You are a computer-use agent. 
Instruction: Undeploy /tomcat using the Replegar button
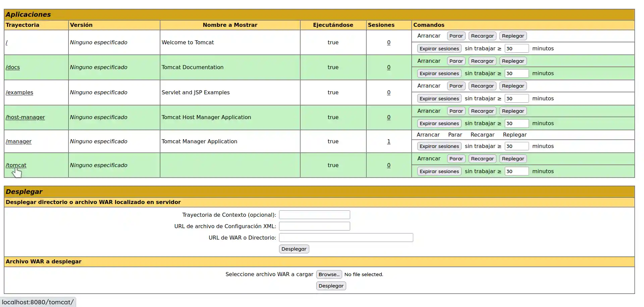[513, 159]
